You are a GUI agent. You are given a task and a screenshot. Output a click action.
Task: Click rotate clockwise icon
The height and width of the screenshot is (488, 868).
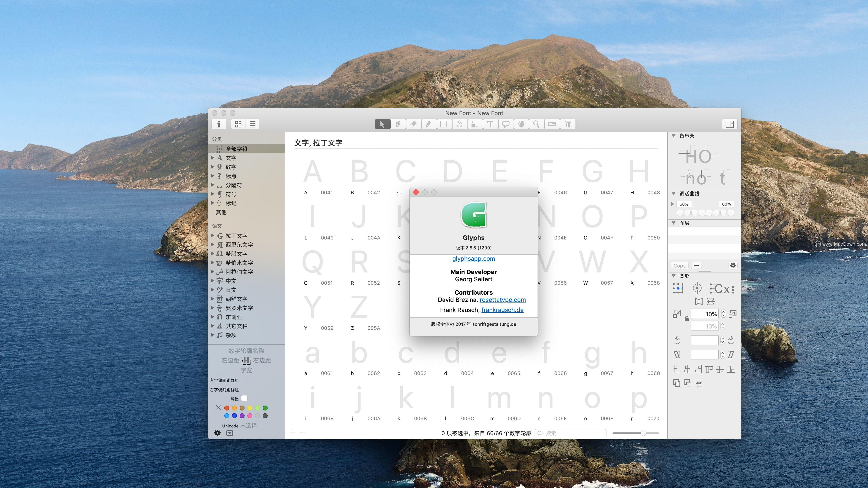(731, 340)
